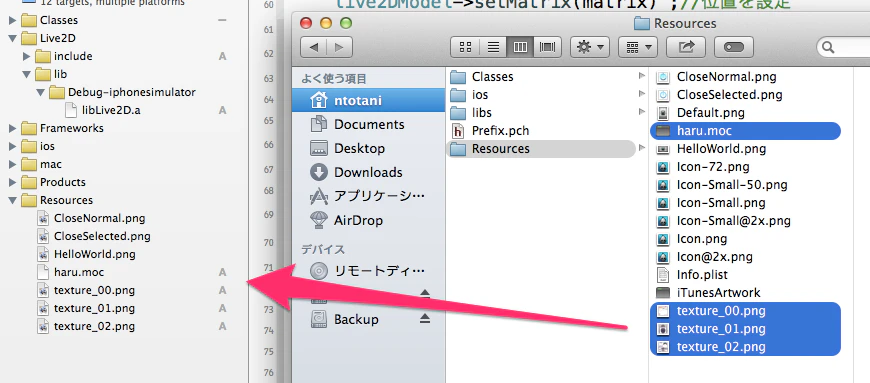Viewport: 870px width, 383px height.
Task: Select ntotani home in Finder sidebar
Action: tap(368, 100)
